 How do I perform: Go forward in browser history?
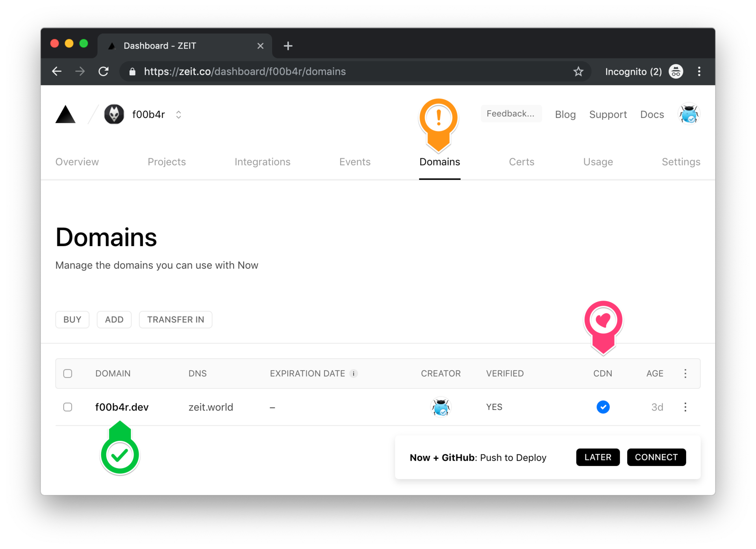point(80,72)
